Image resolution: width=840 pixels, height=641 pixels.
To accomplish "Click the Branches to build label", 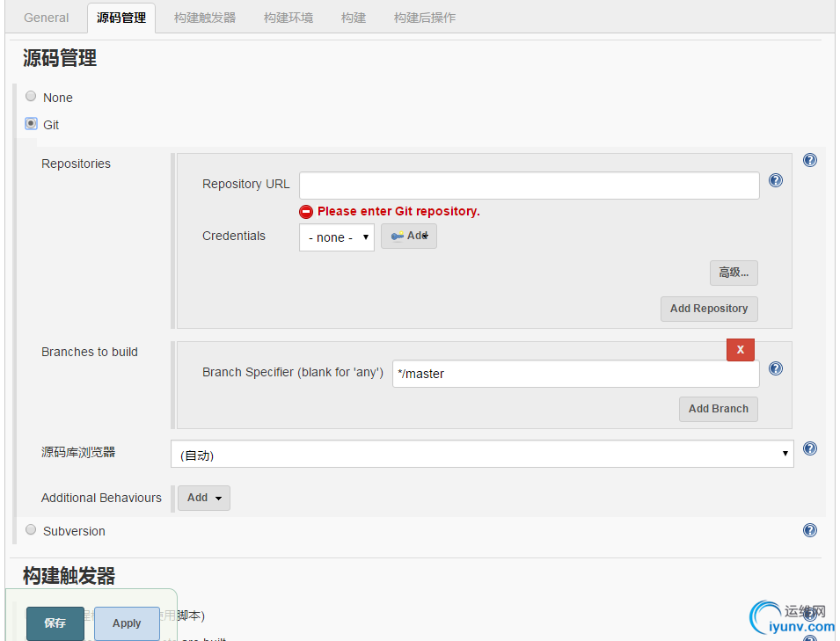I will 90,352.
